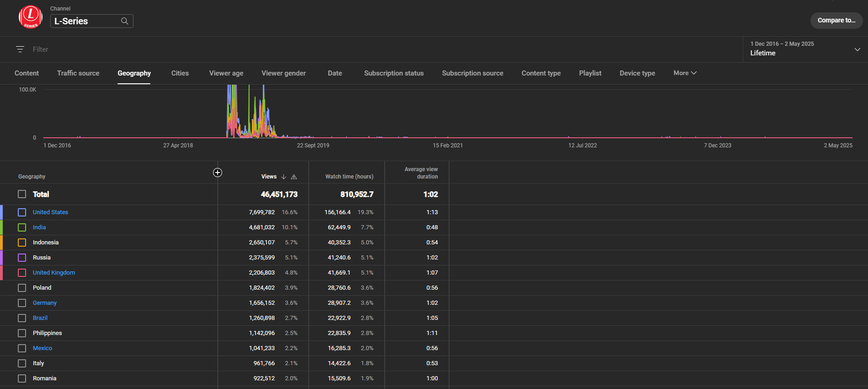Image resolution: width=868 pixels, height=389 pixels.
Task: Check the Italy checkbox
Action: pyautogui.click(x=22, y=363)
